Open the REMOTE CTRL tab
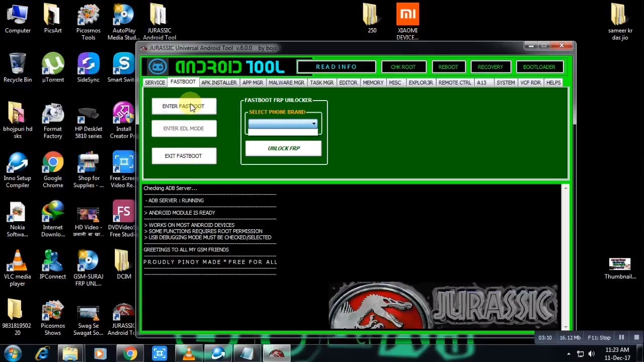This screenshot has width=644, height=362. 455,82
